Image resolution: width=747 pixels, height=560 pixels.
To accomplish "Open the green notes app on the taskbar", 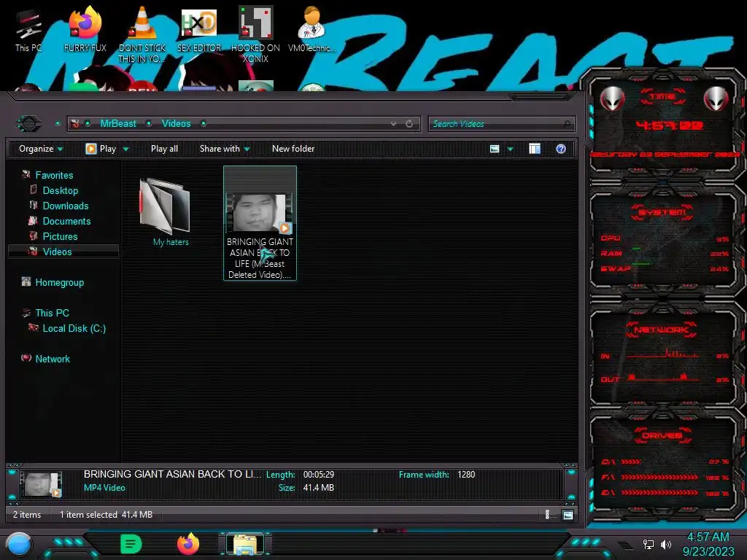I will 131,544.
